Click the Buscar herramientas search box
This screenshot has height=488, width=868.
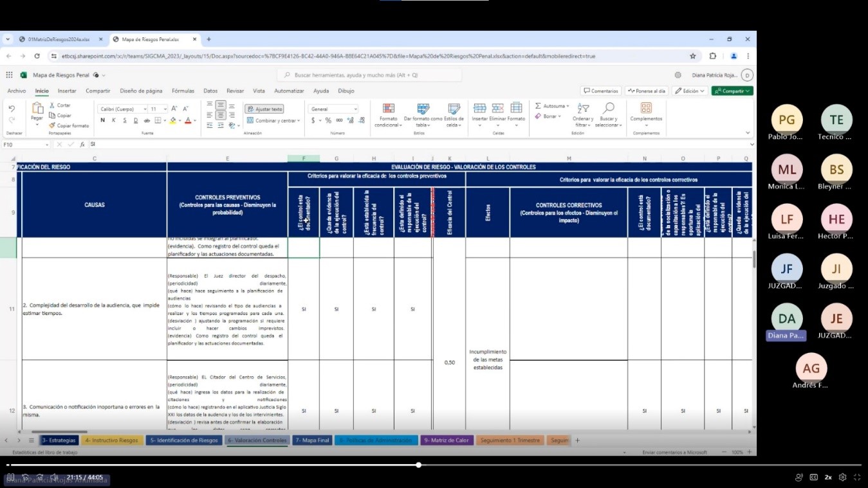pyautogui.click(x=369, y=75)
